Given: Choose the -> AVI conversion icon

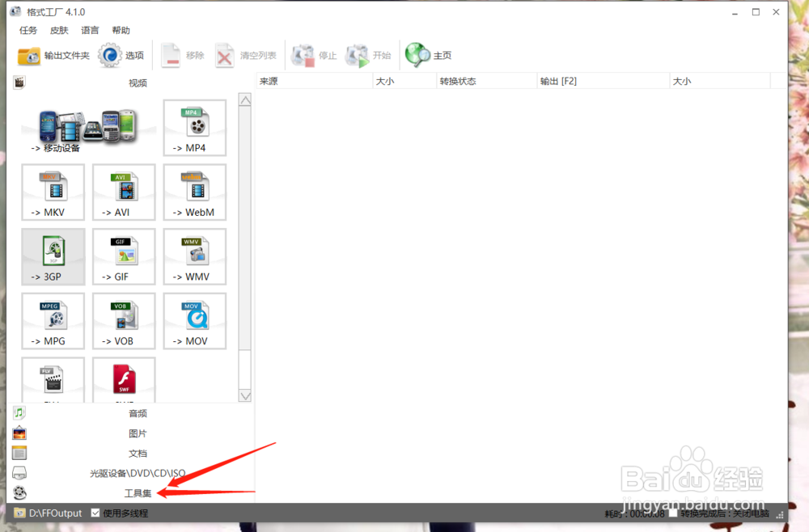Looking at the screenshot, I should click(x=124, y=192).
